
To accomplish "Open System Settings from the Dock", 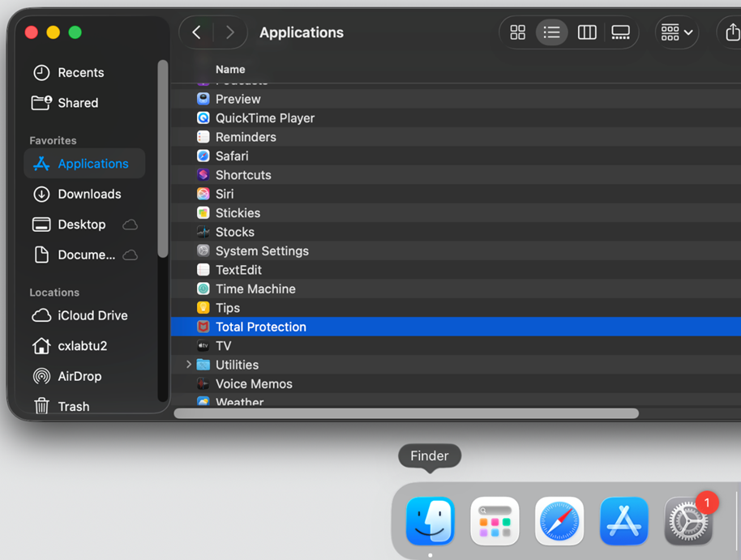I will tap(688, 521).
